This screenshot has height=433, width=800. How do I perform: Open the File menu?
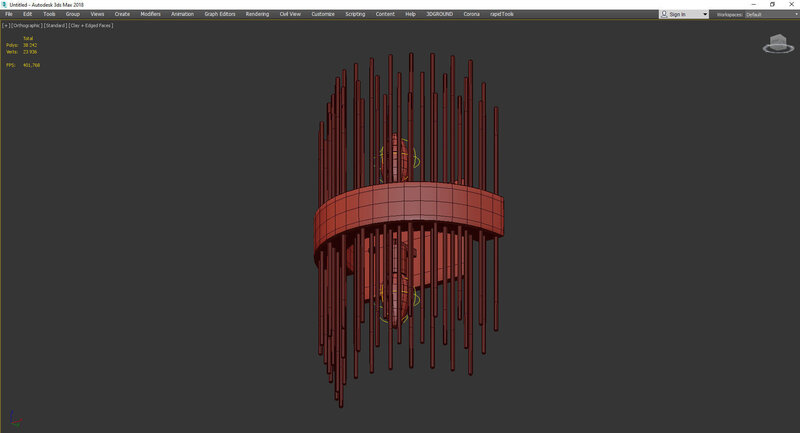[x=9, y=15]
